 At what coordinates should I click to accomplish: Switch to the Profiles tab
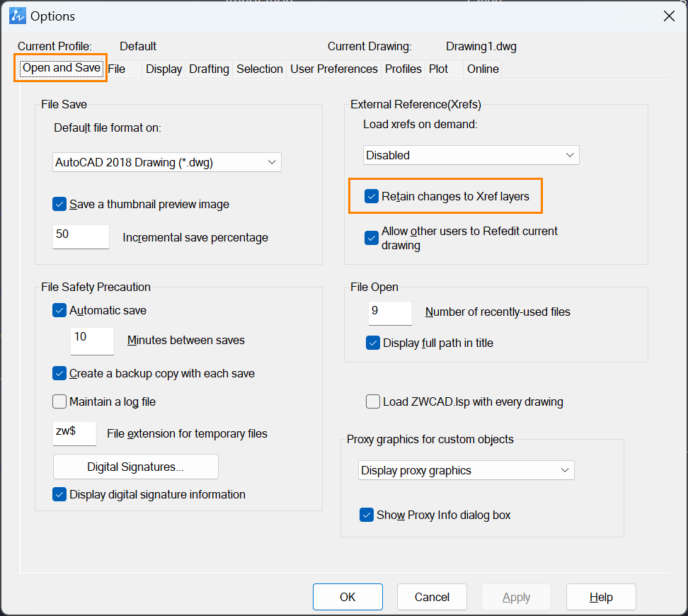[403, 69]
